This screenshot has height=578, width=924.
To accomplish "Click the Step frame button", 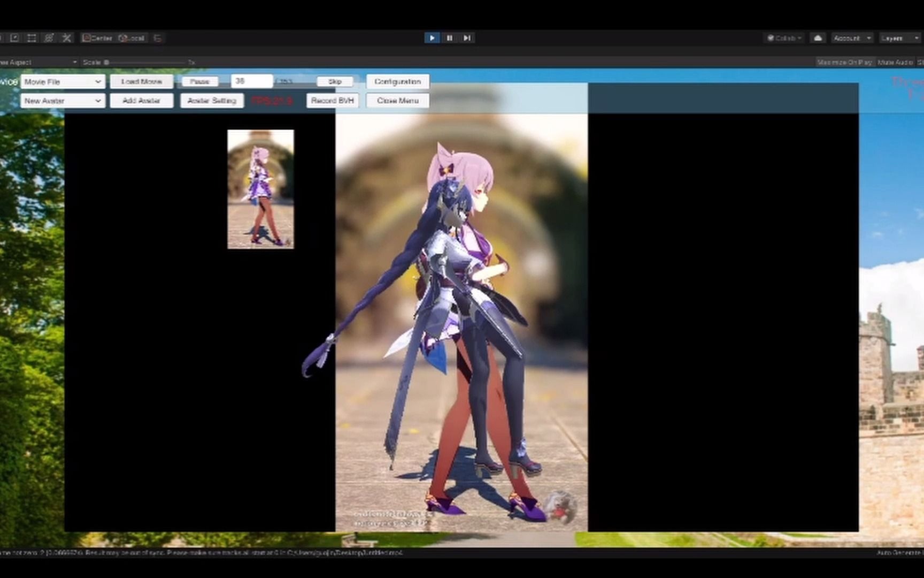I will click(467, 38).
